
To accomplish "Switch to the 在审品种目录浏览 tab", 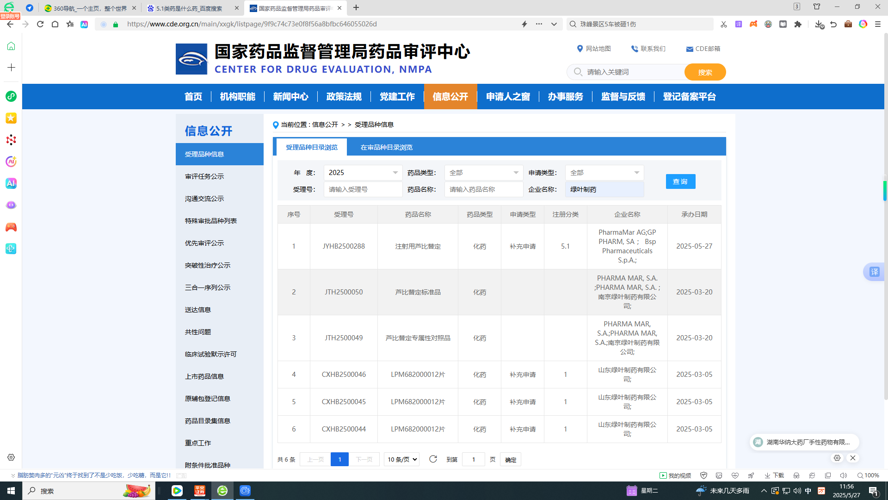I will 386,147.
